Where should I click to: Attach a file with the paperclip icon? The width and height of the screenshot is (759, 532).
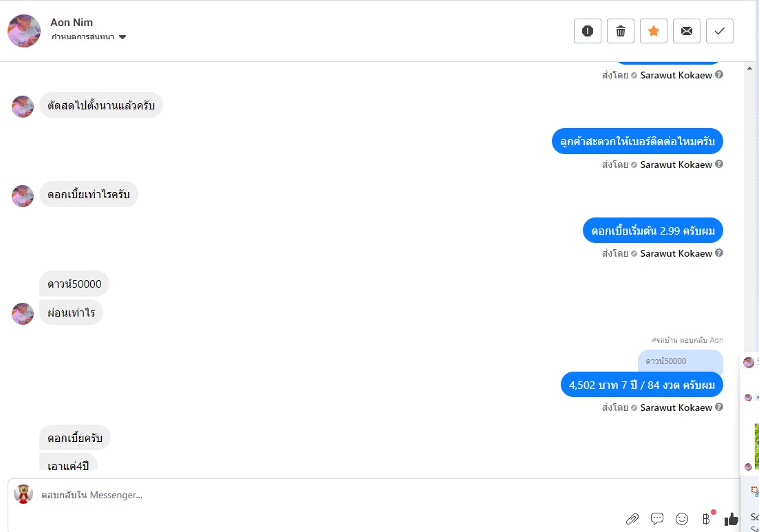coord(632,519)
